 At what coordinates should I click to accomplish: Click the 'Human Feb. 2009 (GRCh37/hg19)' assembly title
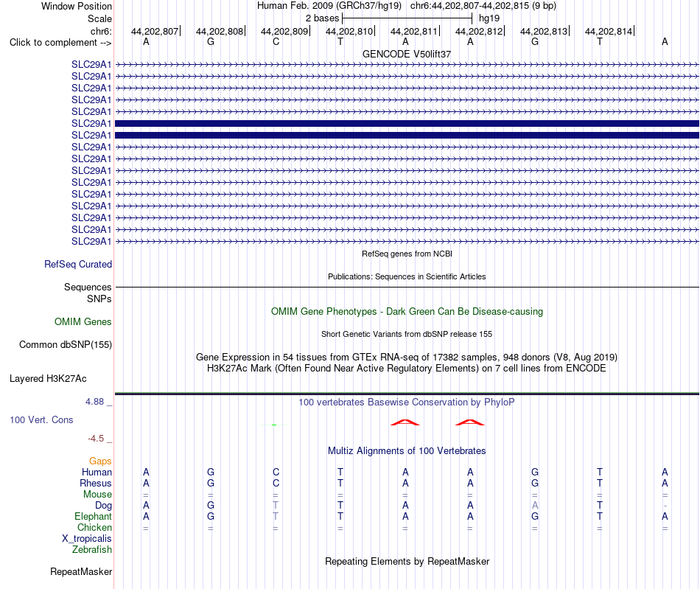[x=329, y=6]
